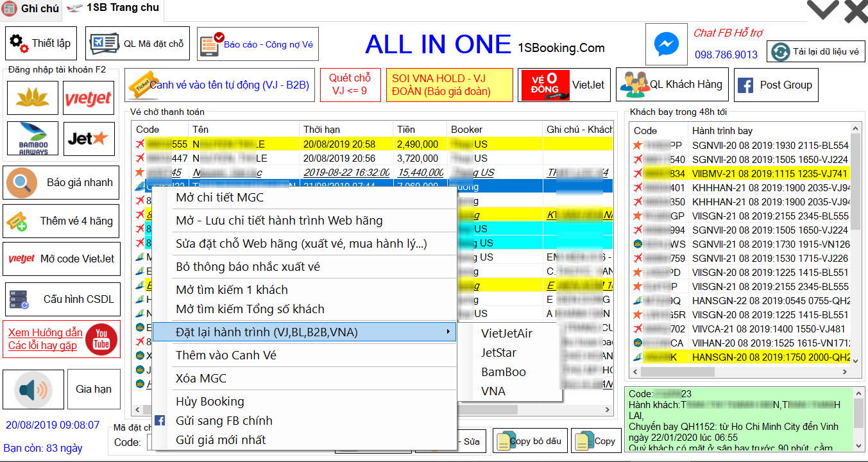Open the YouTube tutorial icon

coord(101,339)
